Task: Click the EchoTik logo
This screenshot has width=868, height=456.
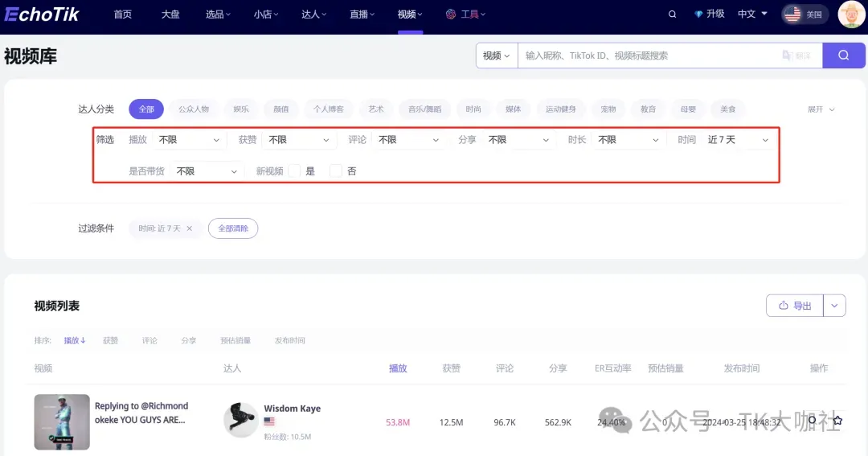Action: click(42, 14)
